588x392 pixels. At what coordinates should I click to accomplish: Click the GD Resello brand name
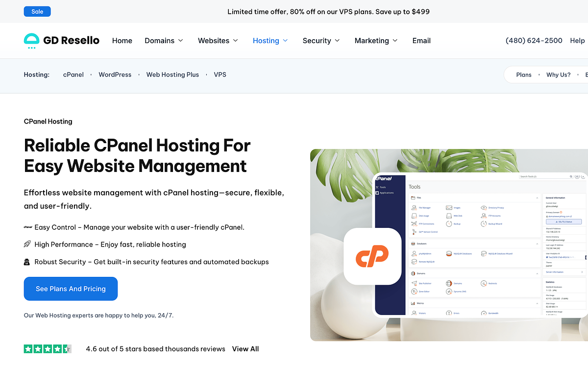point(72,41)
